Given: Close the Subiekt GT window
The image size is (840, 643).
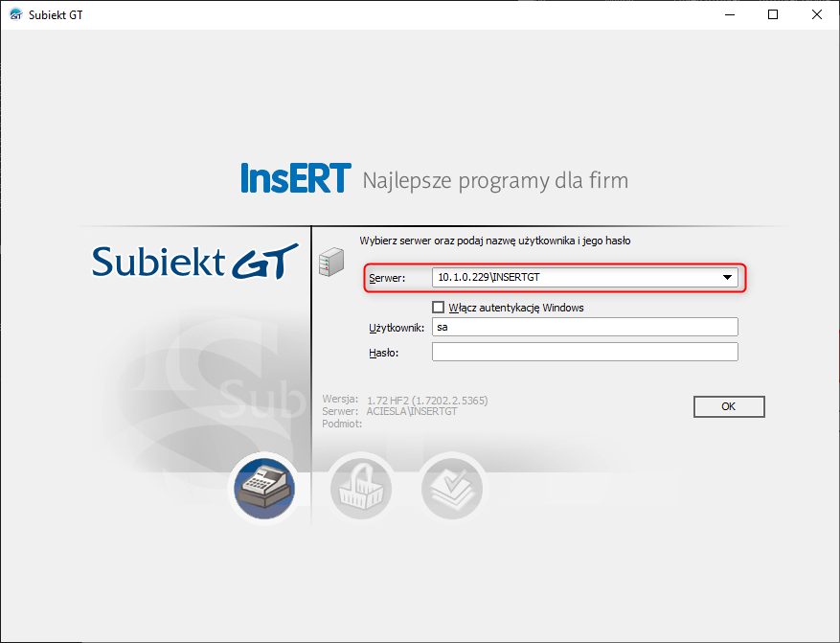Looking at the screenshot, I should coord(817,14).
